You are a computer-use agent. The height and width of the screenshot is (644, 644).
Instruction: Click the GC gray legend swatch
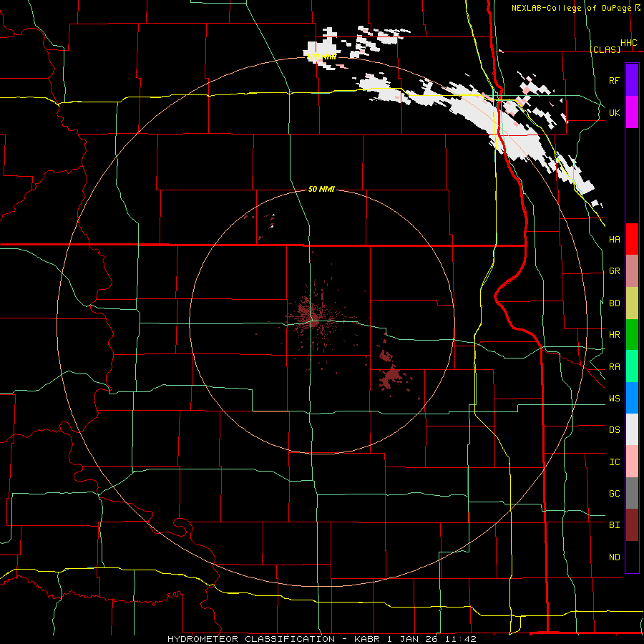632,493
